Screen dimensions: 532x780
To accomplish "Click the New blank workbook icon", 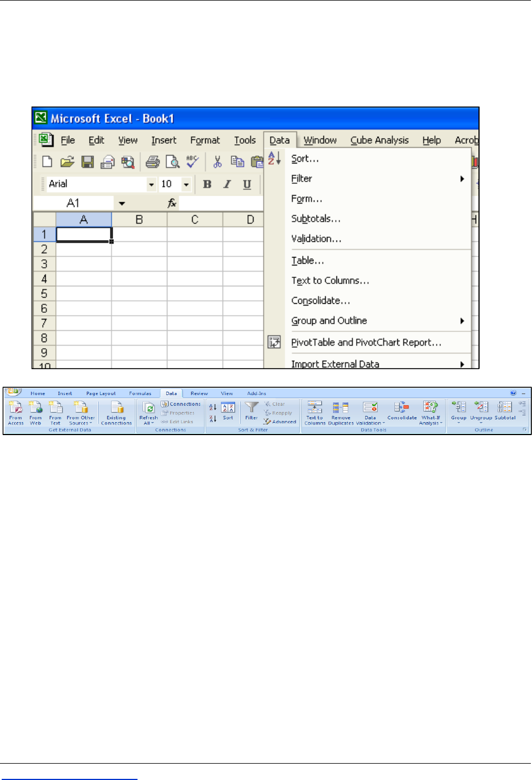I will coord(47,162).
